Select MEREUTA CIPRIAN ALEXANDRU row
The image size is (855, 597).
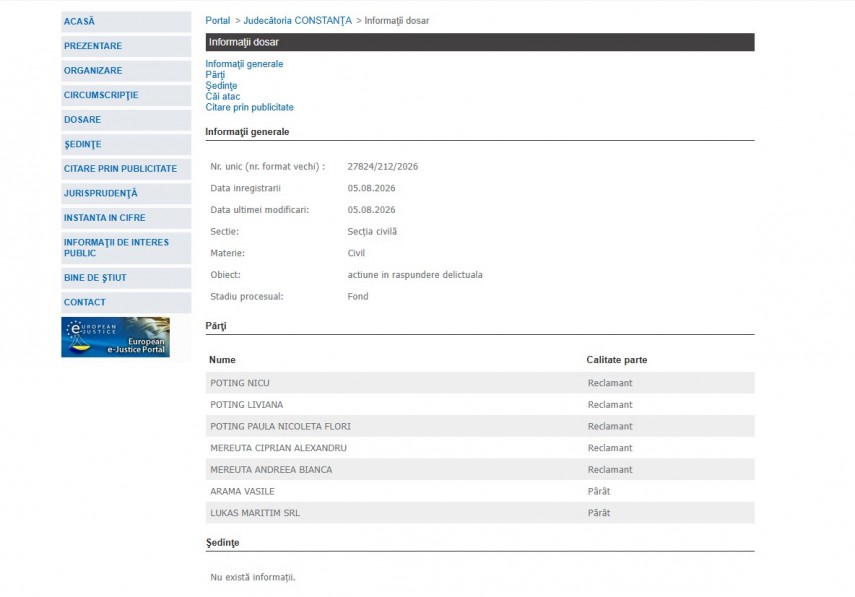point(480,448)
